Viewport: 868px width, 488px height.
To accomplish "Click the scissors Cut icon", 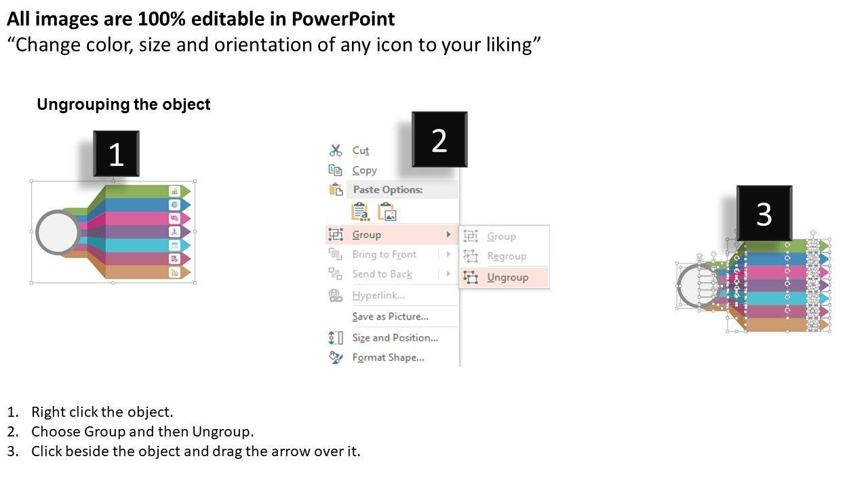I will pos(336,150).
